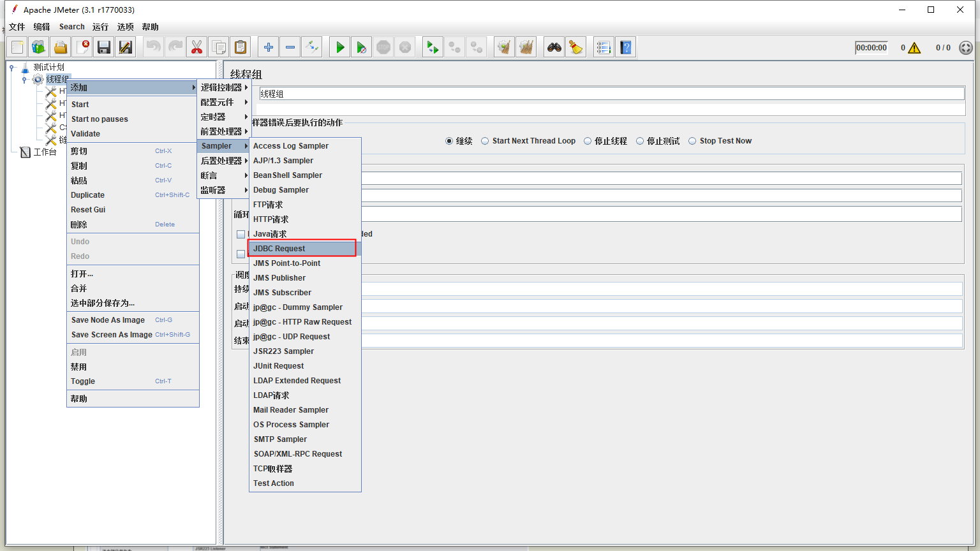
Task: Select Start Next Thread Loop radio button
Action: point(485,141)
